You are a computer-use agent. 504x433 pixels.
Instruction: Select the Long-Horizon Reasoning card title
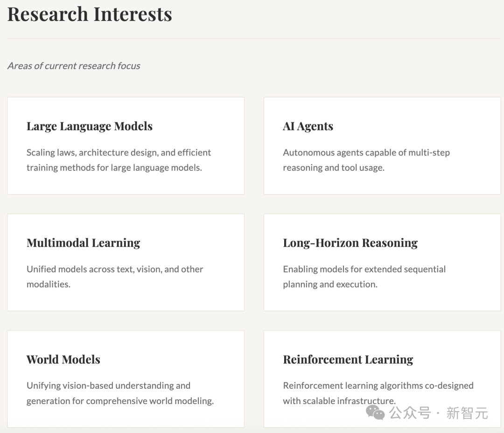[350, 243]
